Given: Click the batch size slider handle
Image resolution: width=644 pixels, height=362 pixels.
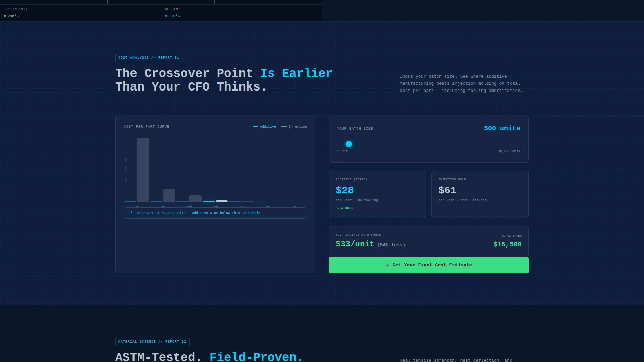Looking at the screenshot, I should (349, 144).
